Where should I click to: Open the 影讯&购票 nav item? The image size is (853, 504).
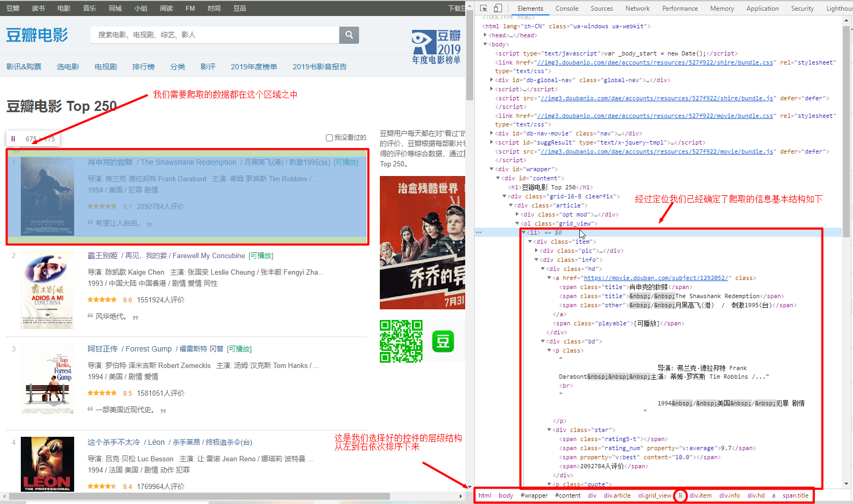[x=24, y=67]
